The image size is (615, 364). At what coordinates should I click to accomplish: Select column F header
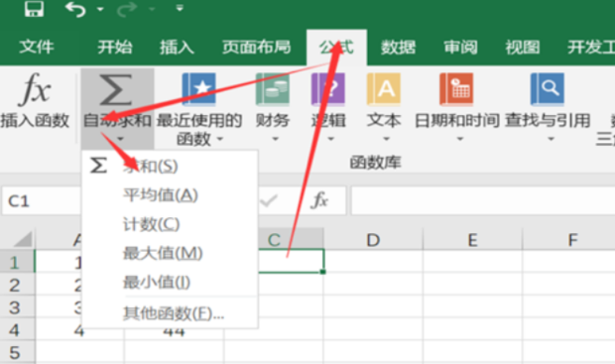coord(568,239)
